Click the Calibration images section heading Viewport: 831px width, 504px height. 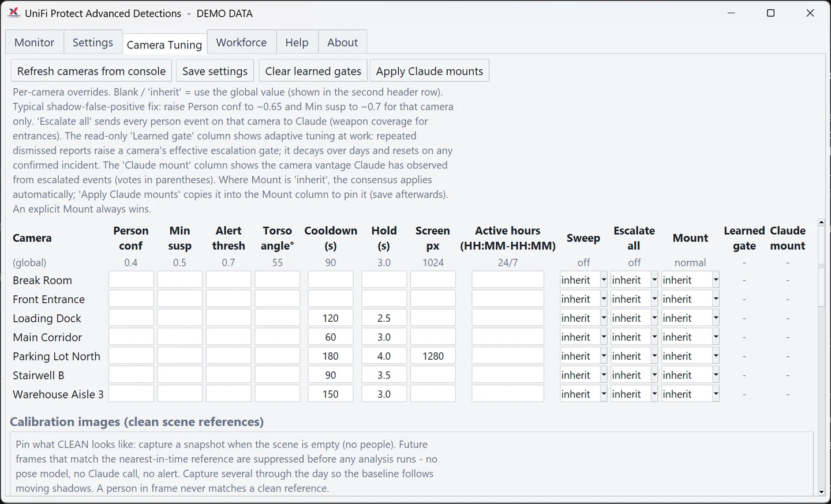coord(137,422)
